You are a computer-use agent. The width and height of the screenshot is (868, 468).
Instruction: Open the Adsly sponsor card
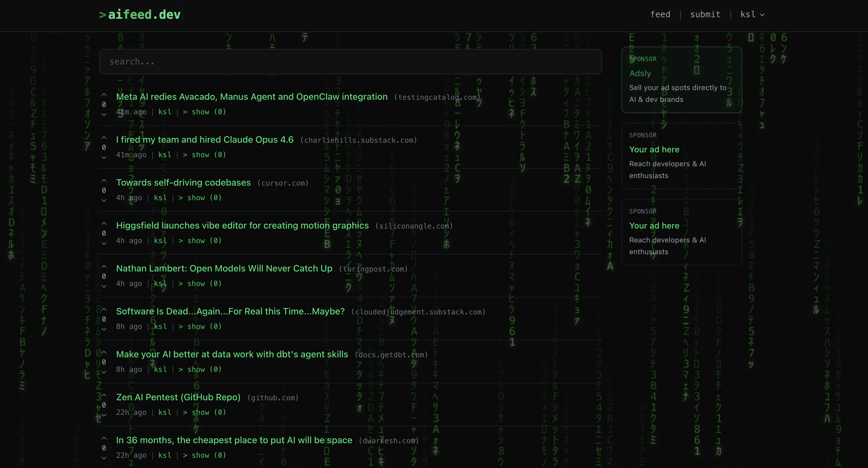681,80
